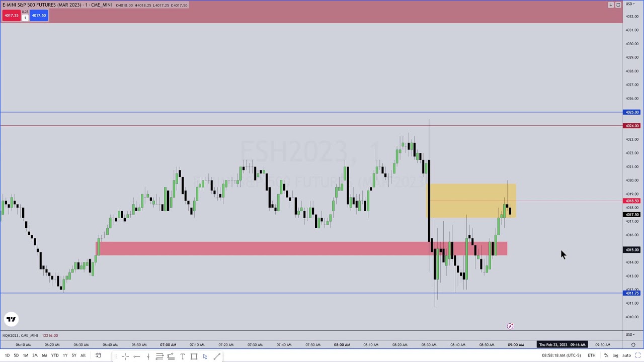
Task: Set time range to 6M
Action: (x=44, y=355)
